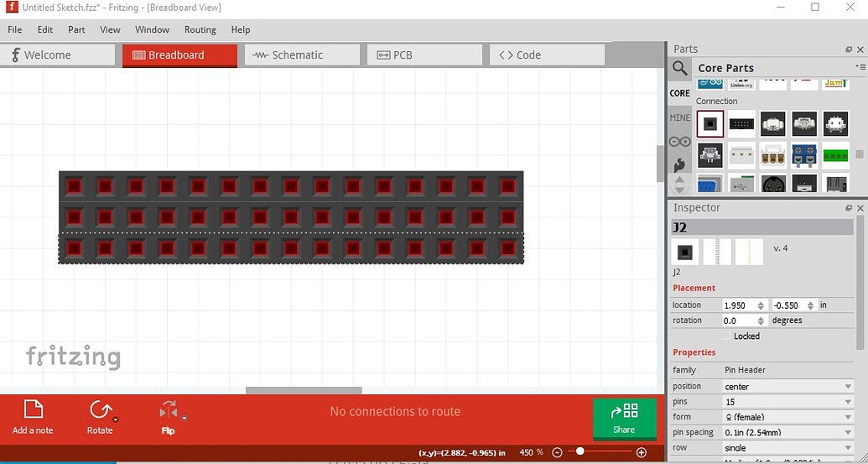Switch to the Code tab
The width and height of the screenshot is (868, 464).
click(x=547, y=55)
